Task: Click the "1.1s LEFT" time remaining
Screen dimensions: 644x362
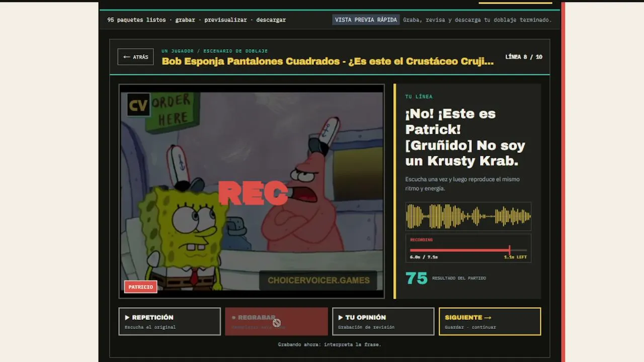Action: pos(515,257)
